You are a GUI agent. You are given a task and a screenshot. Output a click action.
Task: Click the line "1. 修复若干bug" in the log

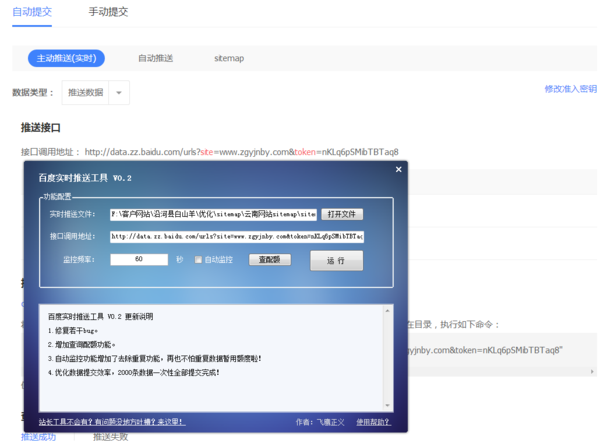tap(73, 331)
